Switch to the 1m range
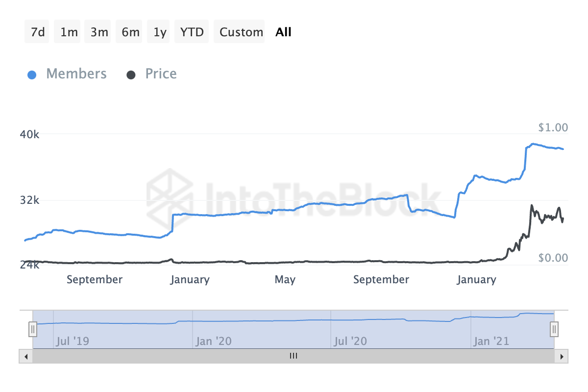 [69, 32]
